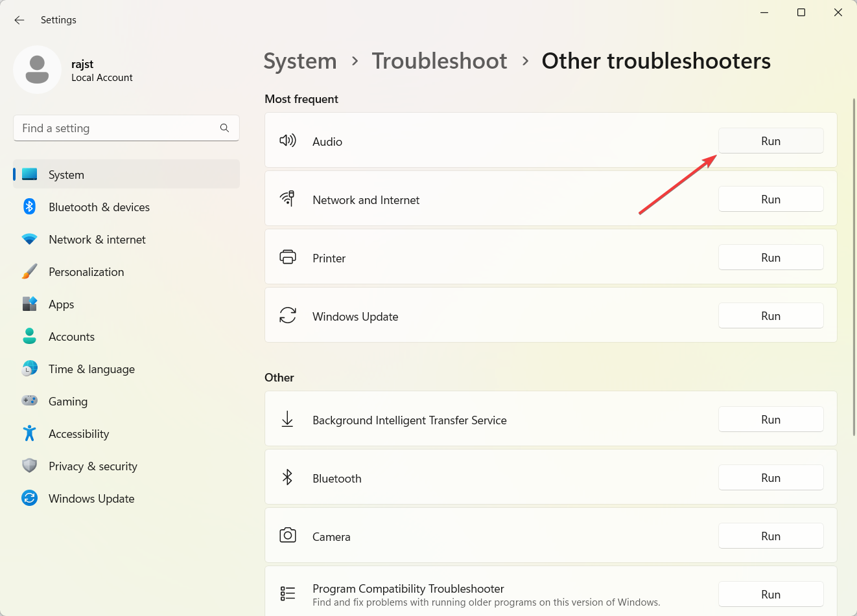Image resolution: width=857 pixels, height=616 pixels.
Task: Run the Printer troubleshooter
Action: 770,258
